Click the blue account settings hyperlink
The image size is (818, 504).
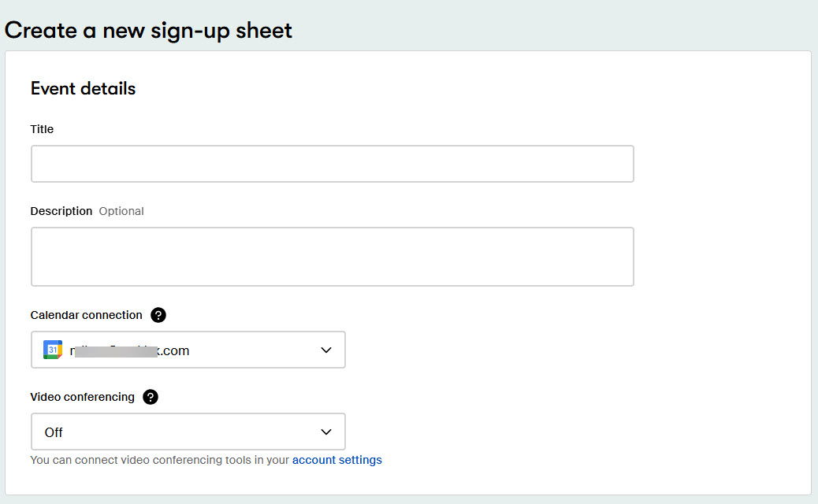337,460
